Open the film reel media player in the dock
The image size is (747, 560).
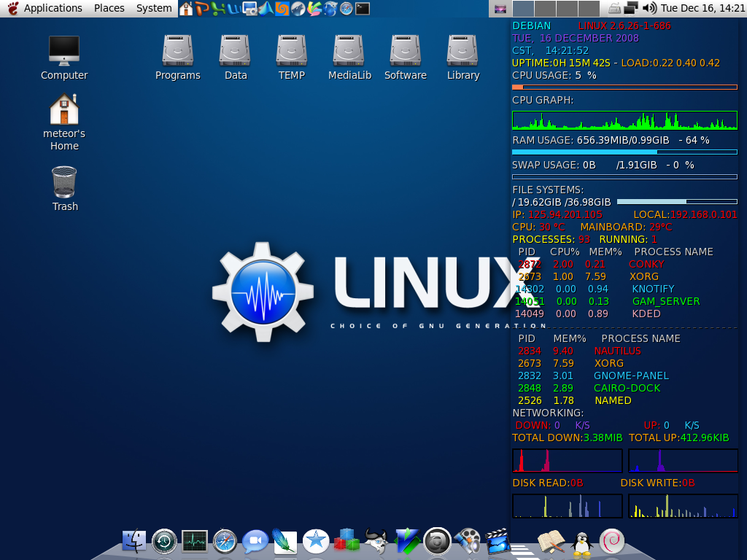(x=468, y=542)
